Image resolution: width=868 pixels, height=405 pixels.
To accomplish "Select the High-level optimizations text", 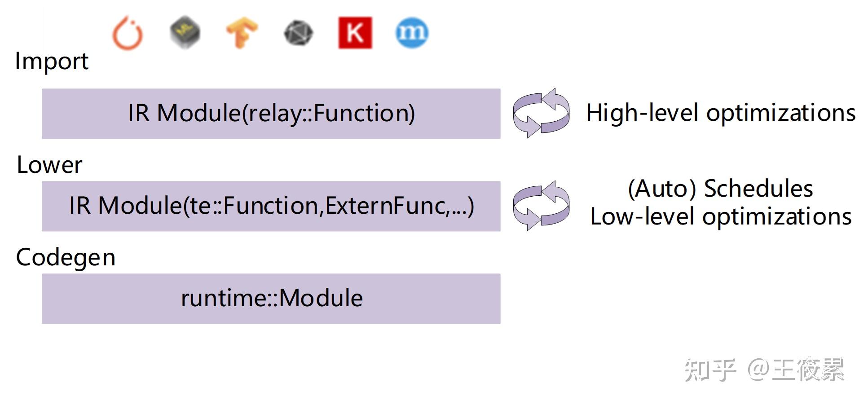I will (x=720, y=113).
